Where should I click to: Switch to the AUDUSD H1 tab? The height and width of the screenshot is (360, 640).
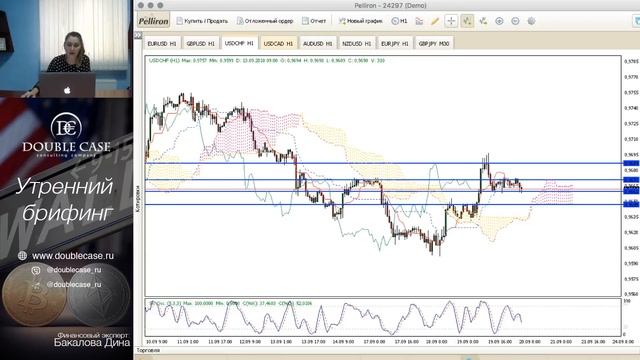pyautogui.click(x=317, y=43)
